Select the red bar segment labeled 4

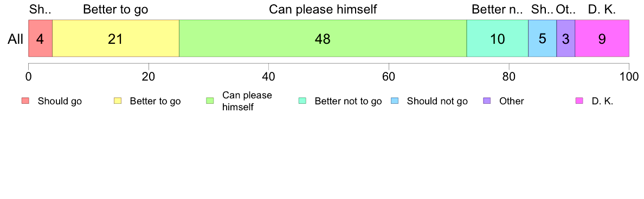click(x=40, y=38)
